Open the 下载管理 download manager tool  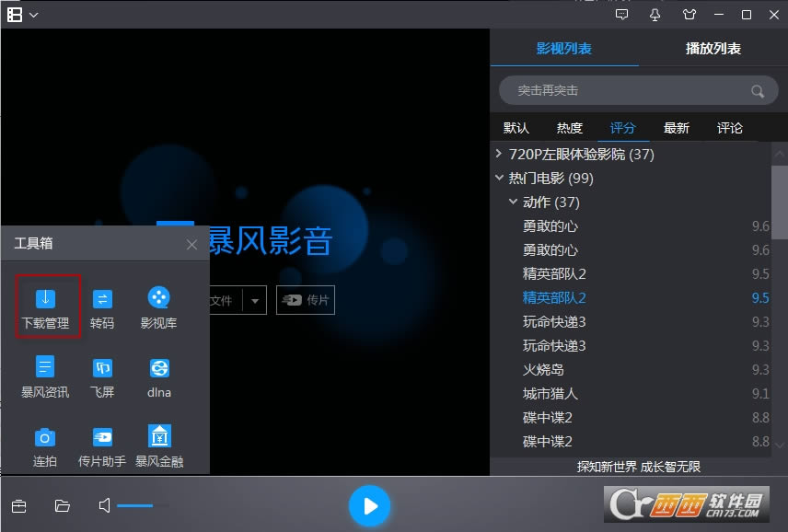tap(46, 307)
